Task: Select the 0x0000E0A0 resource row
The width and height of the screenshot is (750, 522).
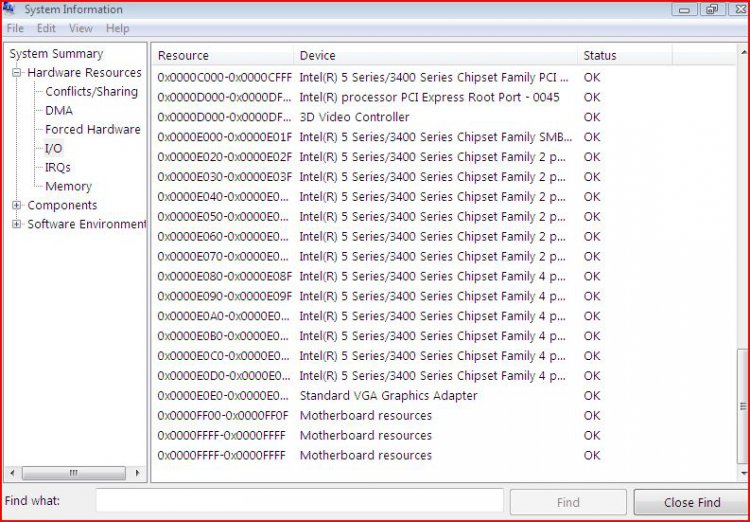Action: (445, 316)
